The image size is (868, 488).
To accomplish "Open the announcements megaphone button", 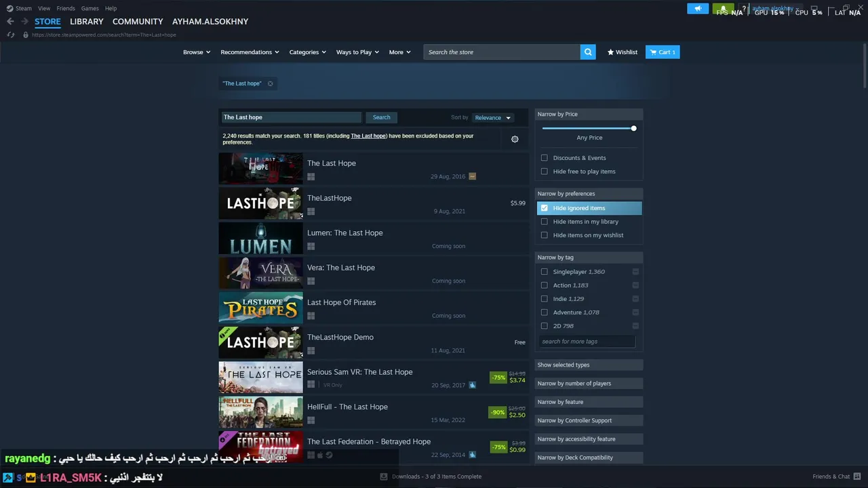I will pyautogui.click(x=698, y=9).
